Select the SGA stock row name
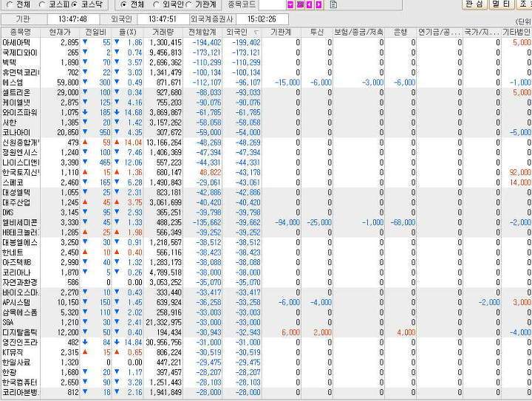Screen dimensions: 532x401 pos(8,323)
